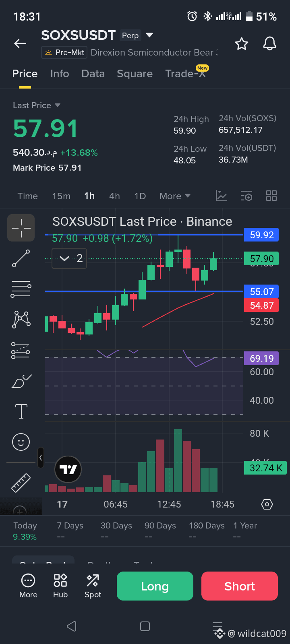Click the 32.74 K volume label
This screenshot has height=644, width=290.
[x=265, y=468]
